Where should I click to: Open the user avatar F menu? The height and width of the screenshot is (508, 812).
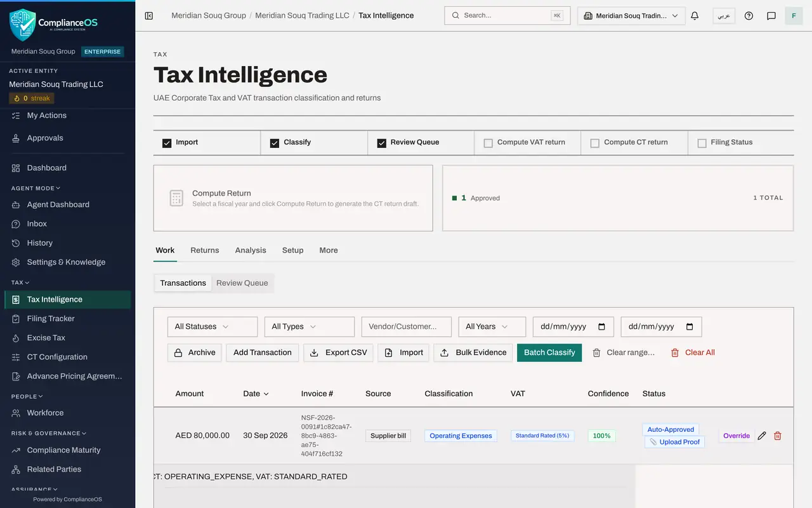[x=794, y=16]
